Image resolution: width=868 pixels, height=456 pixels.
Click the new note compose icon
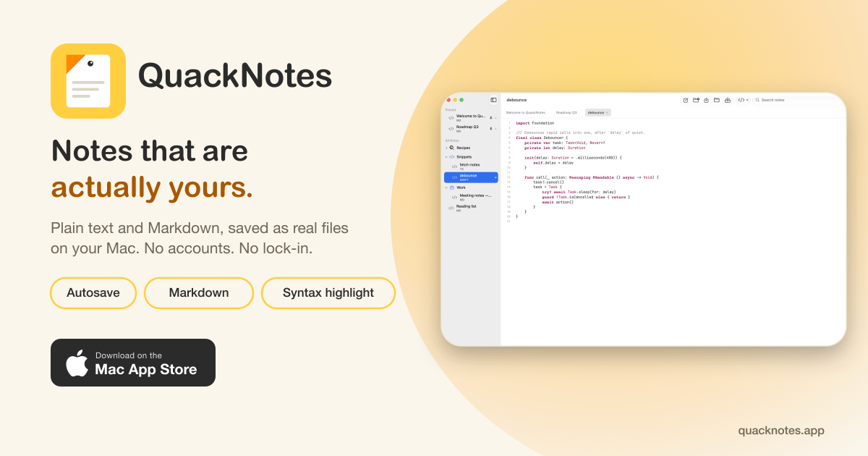pos(686,100)
